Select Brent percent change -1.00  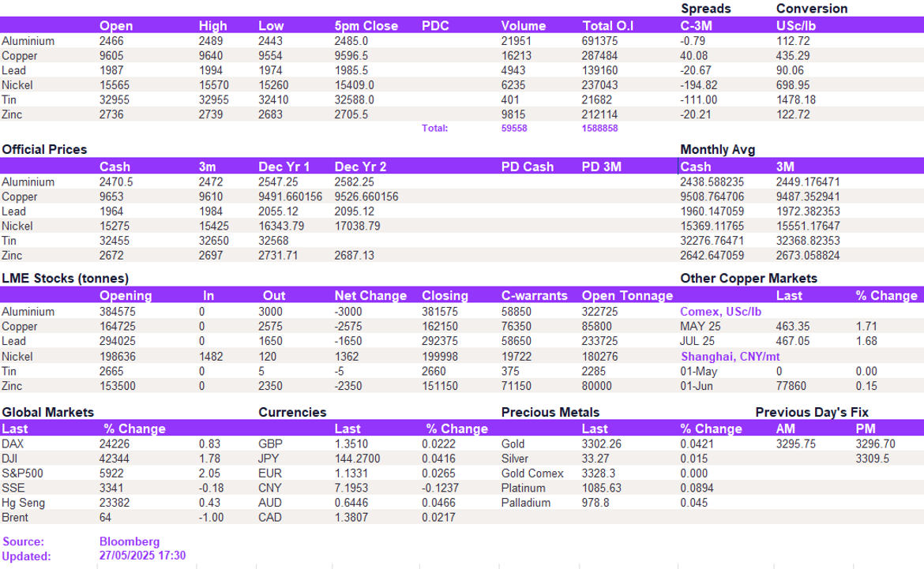coord(211,518)
